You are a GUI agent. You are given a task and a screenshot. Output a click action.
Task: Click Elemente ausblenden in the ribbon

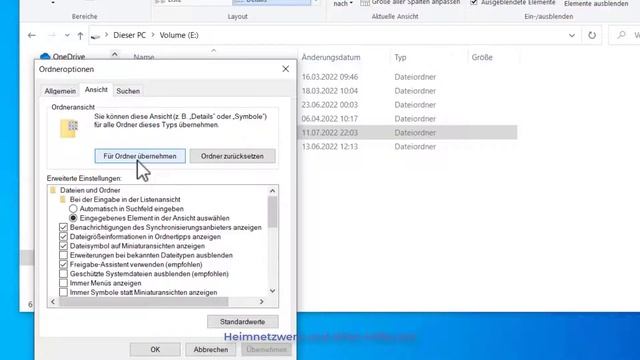(x=596, y=3)
